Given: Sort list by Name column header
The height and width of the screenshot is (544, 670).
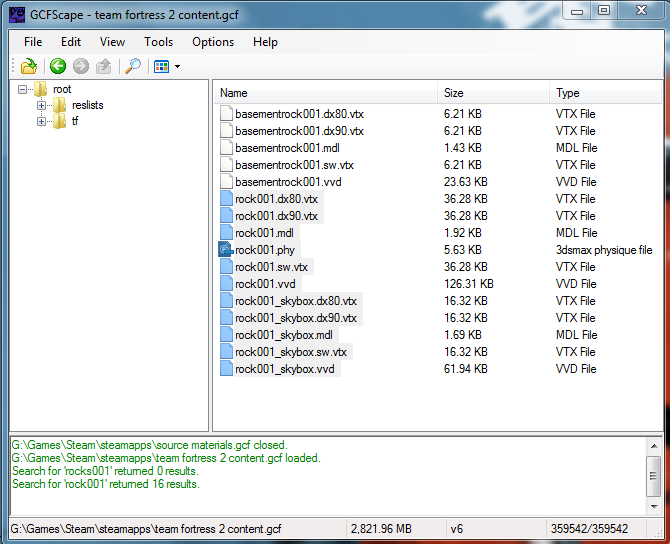Looking at the screenshot, I should (x=325, y=93).
